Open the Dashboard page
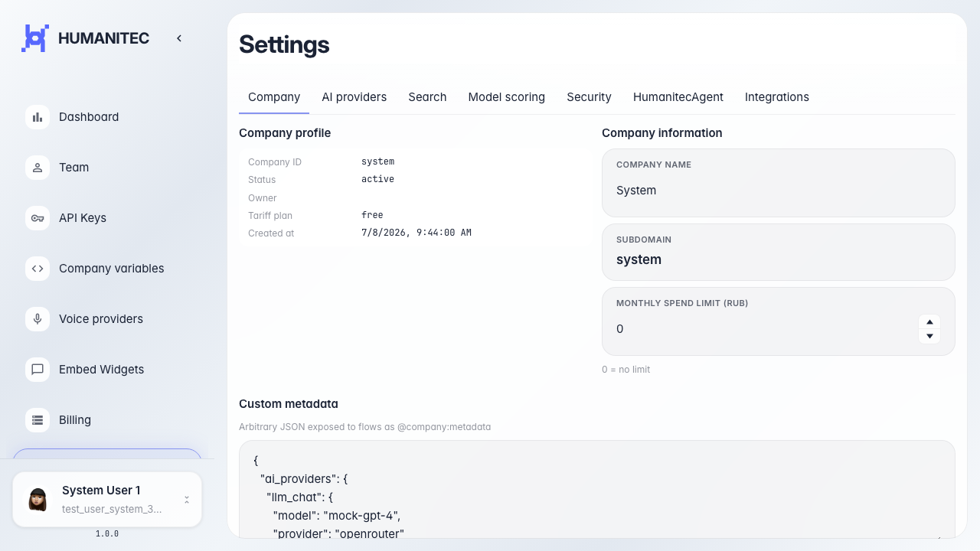The width and height of the screenshot is (980, 551). tap(107, 117)
